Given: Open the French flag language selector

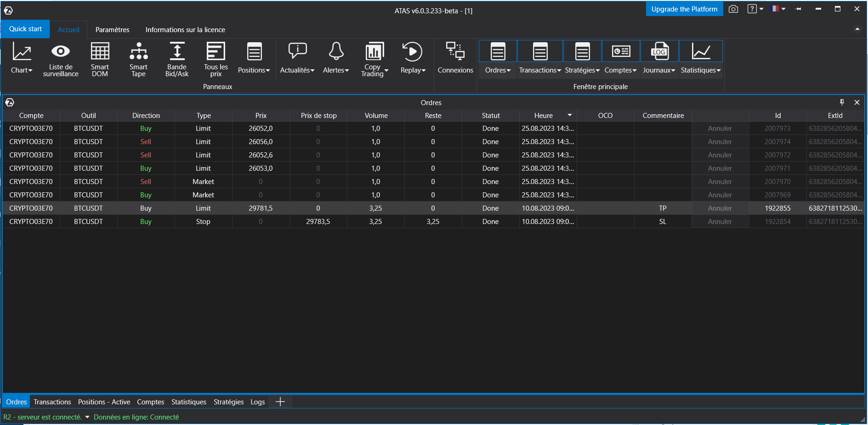Looking at the screenshot, I should coord(775,9).
